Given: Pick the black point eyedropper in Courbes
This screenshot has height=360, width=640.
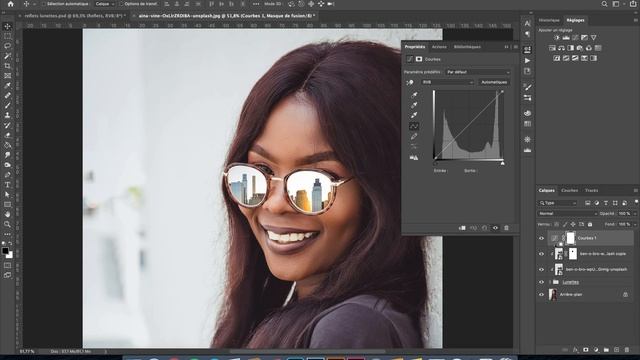Looking at the screenshot, I should pyautogui.click(x=414, y=95).
